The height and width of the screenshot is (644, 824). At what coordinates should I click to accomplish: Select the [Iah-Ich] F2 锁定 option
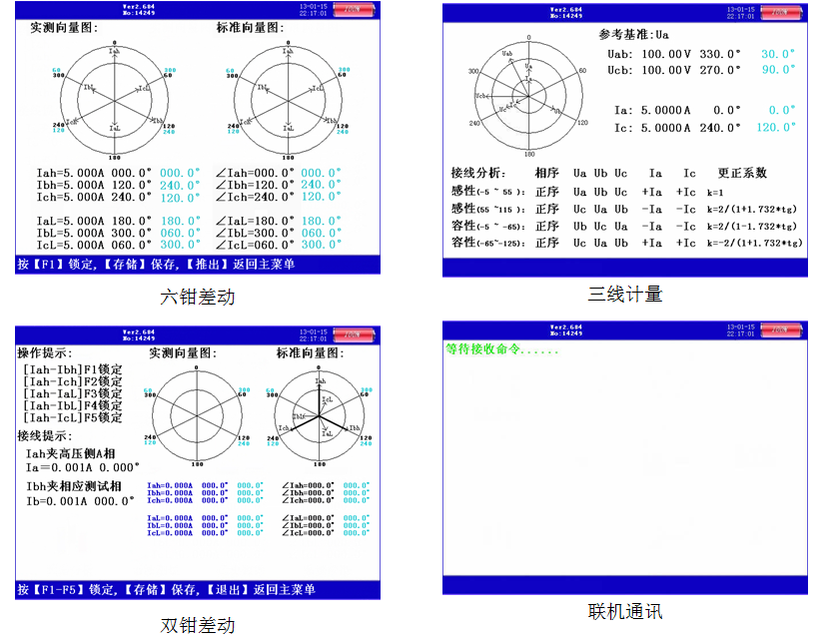pyautogui.click(x=72, y=380)
